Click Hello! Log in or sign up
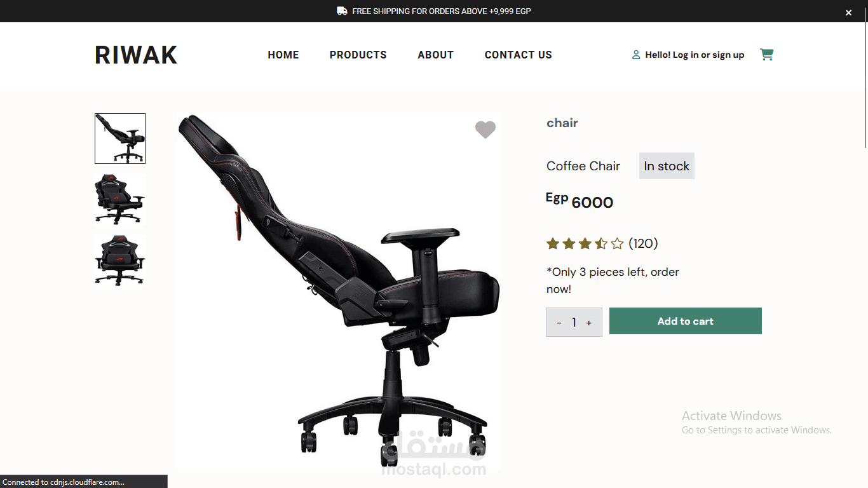868x488 pixels. (x=695, y=55)
